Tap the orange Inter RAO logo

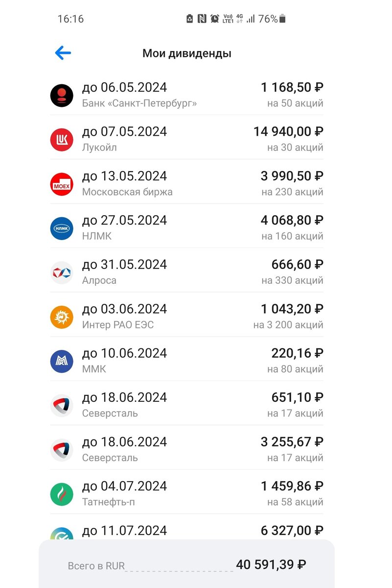62,317
